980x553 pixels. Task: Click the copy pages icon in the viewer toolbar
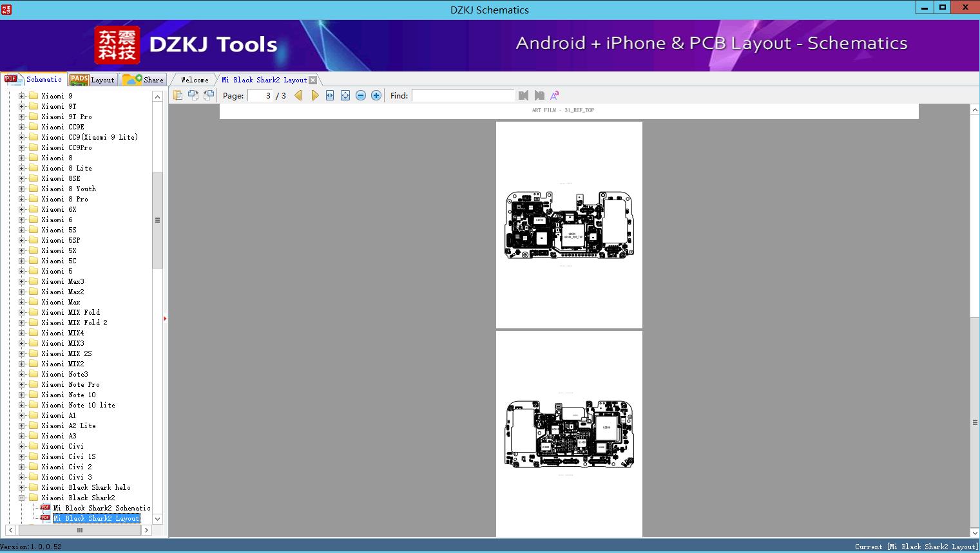(x=178, y=95)
